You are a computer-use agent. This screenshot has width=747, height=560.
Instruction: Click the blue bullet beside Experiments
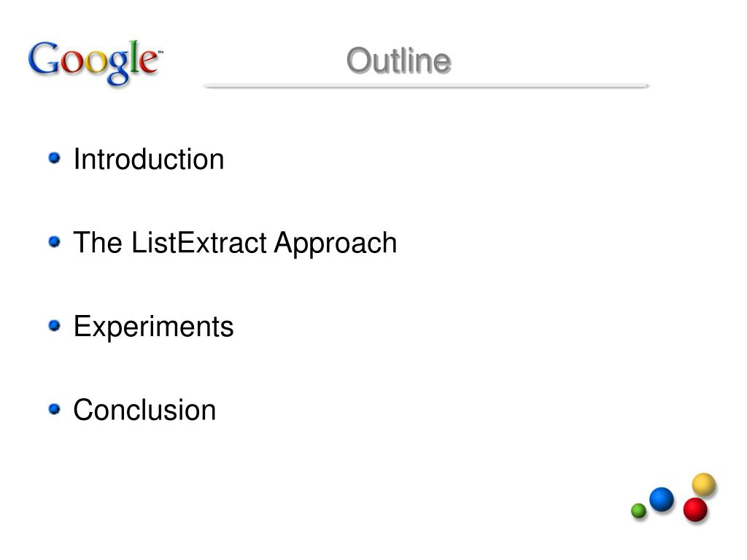click(x=54, y=325)
